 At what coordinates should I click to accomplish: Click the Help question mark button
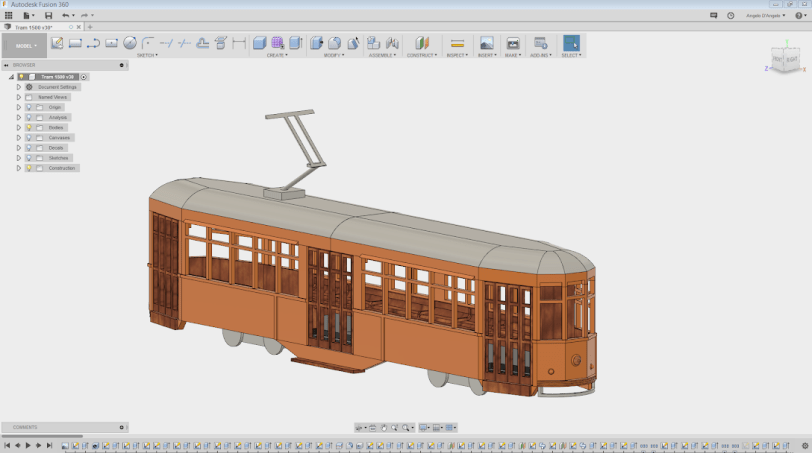(x=799, y=16)
